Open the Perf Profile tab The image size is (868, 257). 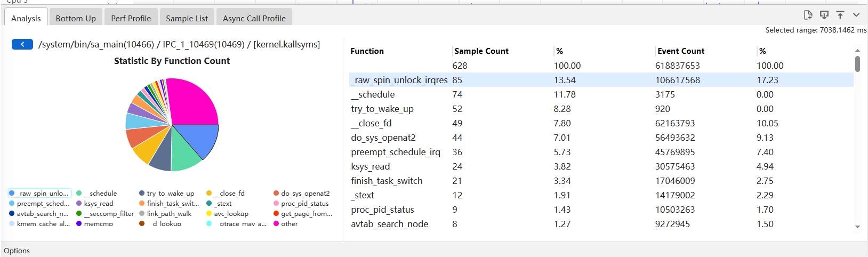click(131, 18)
